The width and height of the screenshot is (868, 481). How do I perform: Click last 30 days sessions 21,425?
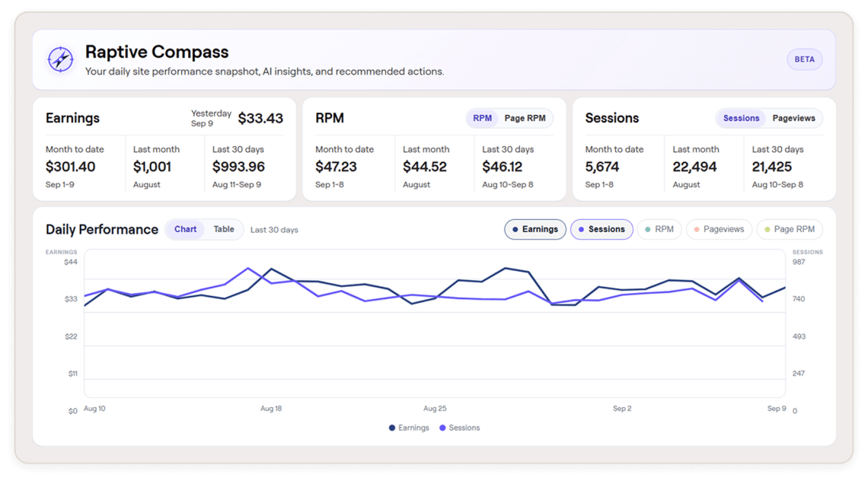click(x=771, y=167)
